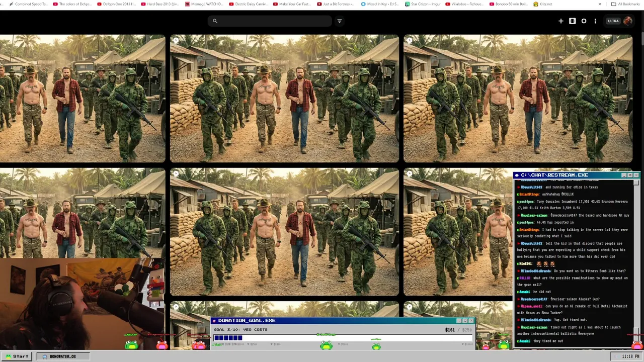Click the CHAT\RESTREAM.EXE window title bar

click(576, 175)
